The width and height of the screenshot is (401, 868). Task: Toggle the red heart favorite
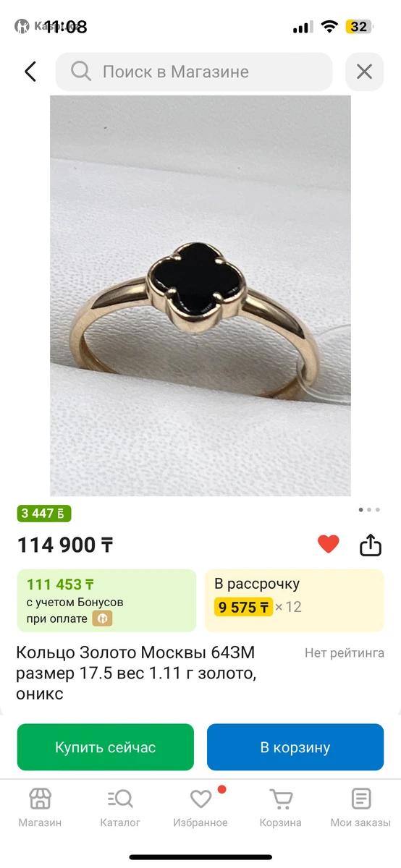tap(329, 544)
